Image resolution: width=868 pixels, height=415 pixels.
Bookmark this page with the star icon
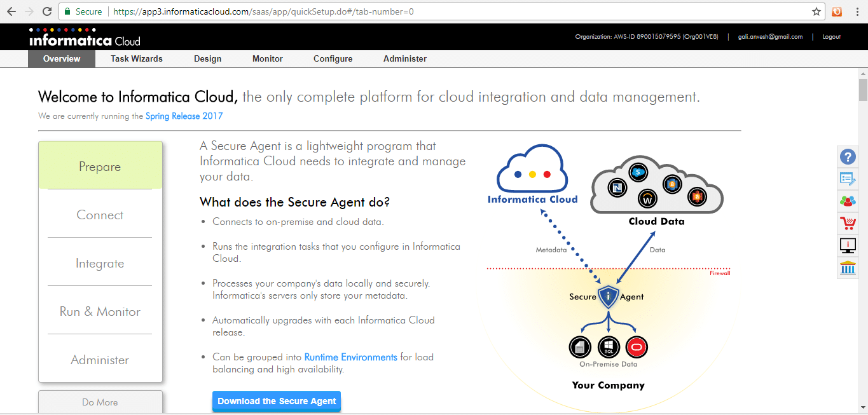[816, 11]
